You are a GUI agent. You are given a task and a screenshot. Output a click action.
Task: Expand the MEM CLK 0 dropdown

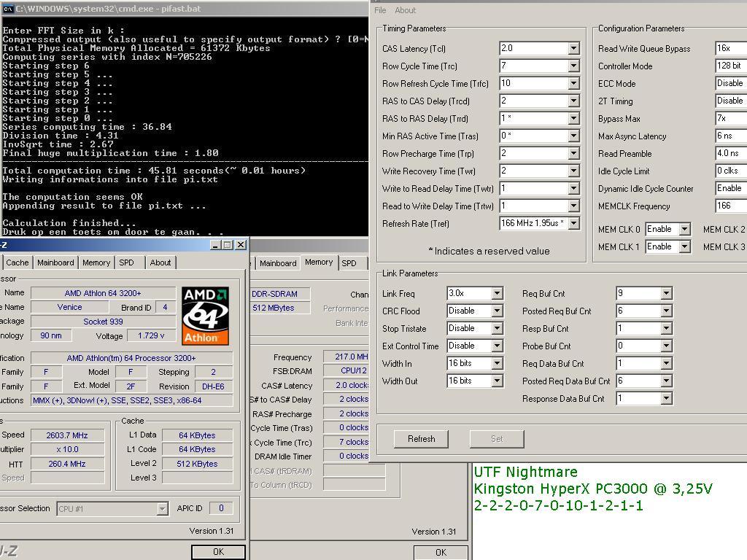tap(684, 229)
